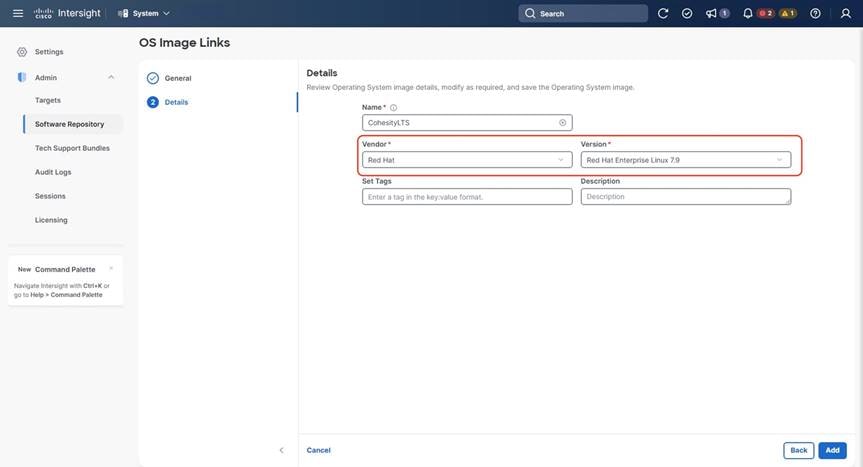Open the notifications bell icon

click(747, 13)
